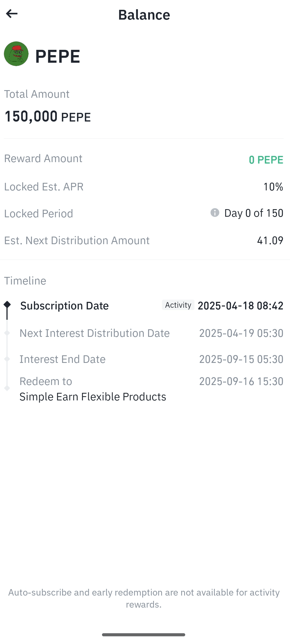The height and width of the screenshot is (644, 290).
Task: Tap the Subscription Date diamond marker
Action: [x=7, y=305]
